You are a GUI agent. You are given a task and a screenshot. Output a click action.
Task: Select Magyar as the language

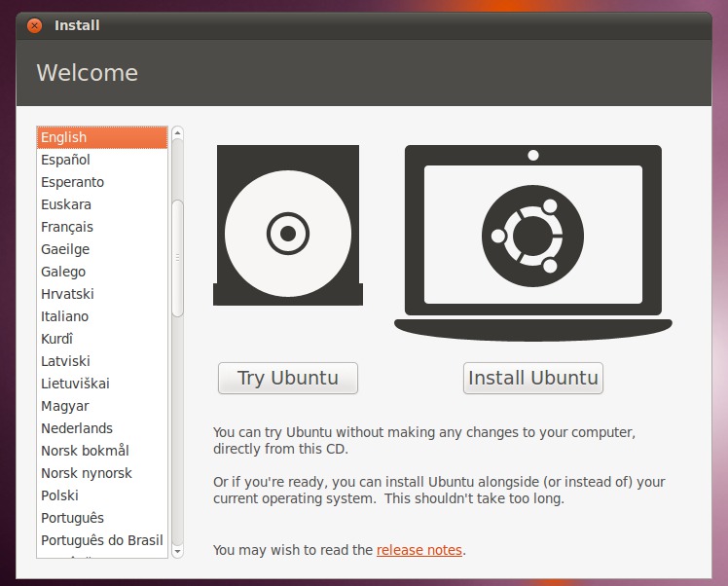pos(102,406)
